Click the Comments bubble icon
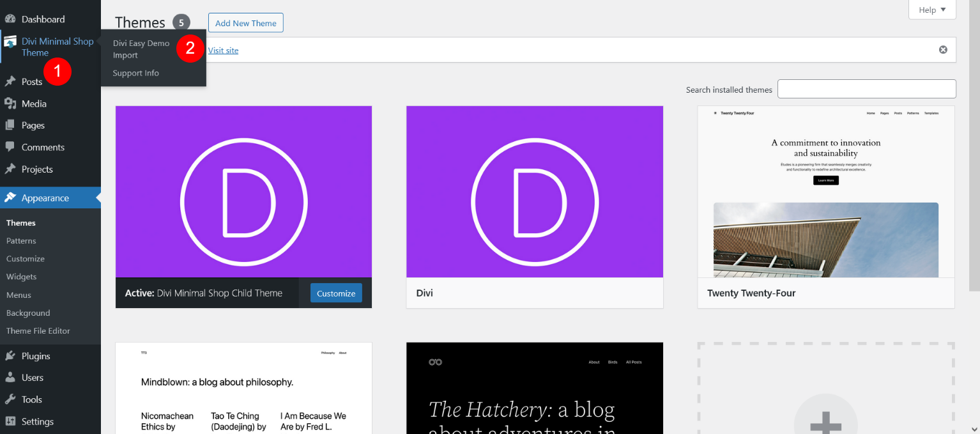Image resolution: width=980 pixels, height=434 pixels. click(10, 147)
